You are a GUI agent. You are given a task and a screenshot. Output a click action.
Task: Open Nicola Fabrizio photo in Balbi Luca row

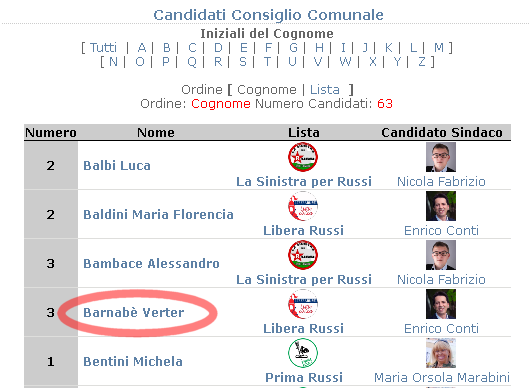(x=441, y=157)
